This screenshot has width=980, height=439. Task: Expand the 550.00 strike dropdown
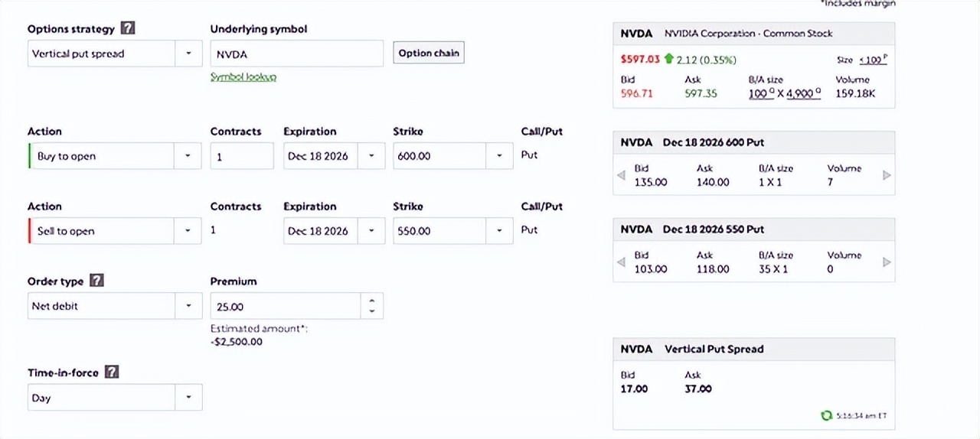[453, 231]
